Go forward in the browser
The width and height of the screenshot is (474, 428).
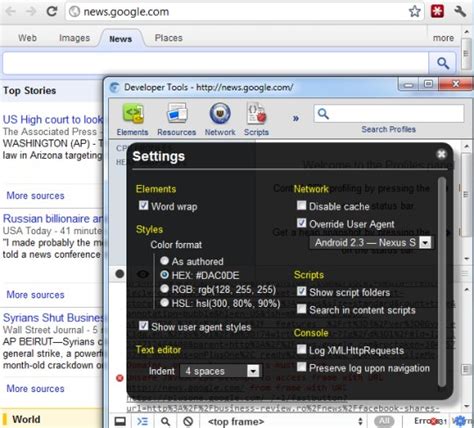31,11
